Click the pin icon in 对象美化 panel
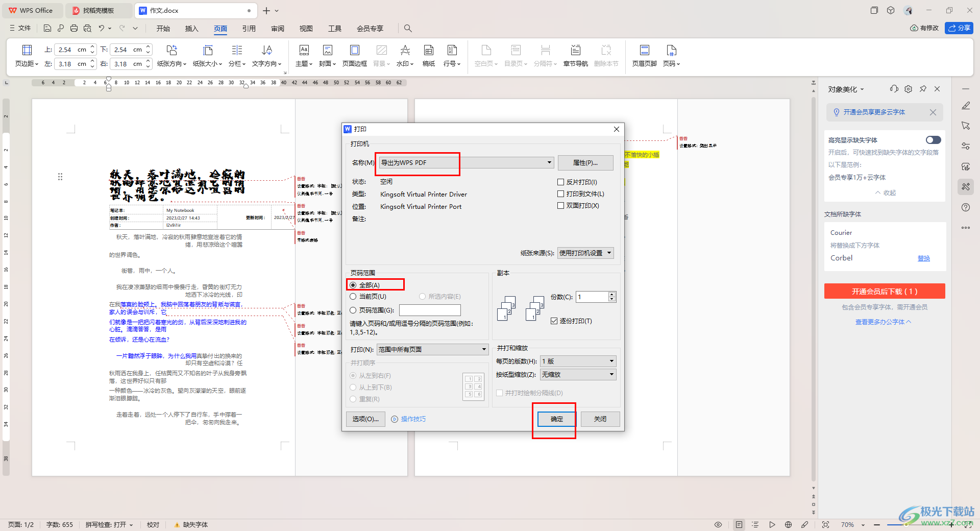 (923, 89)
